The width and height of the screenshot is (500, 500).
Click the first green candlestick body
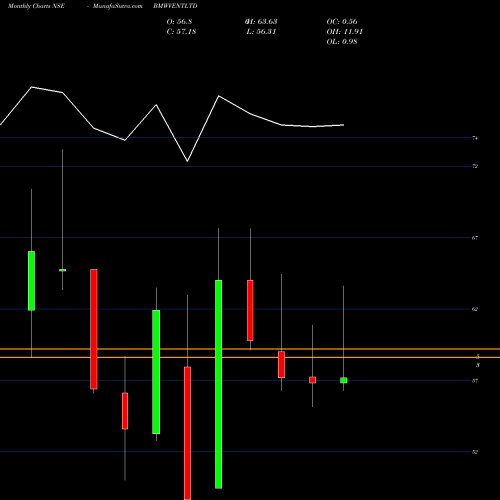pyautogui.click(x=31, y=281)
